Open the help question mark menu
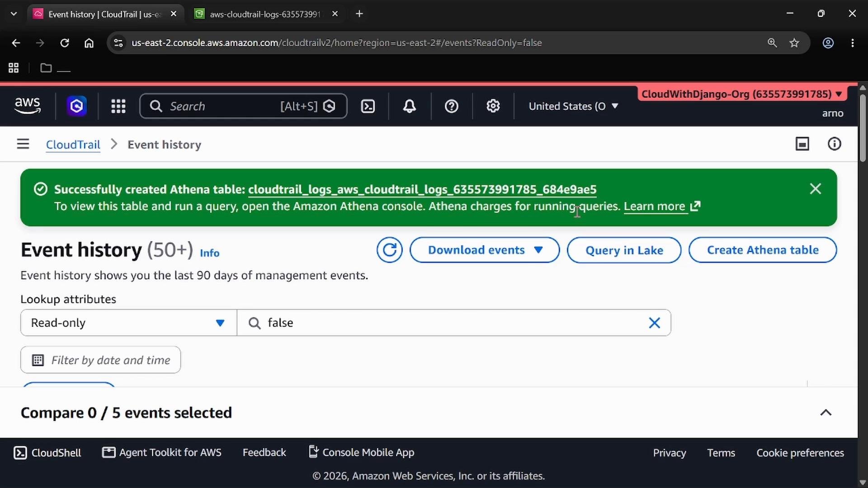The image size is (868, 488). 452,106
